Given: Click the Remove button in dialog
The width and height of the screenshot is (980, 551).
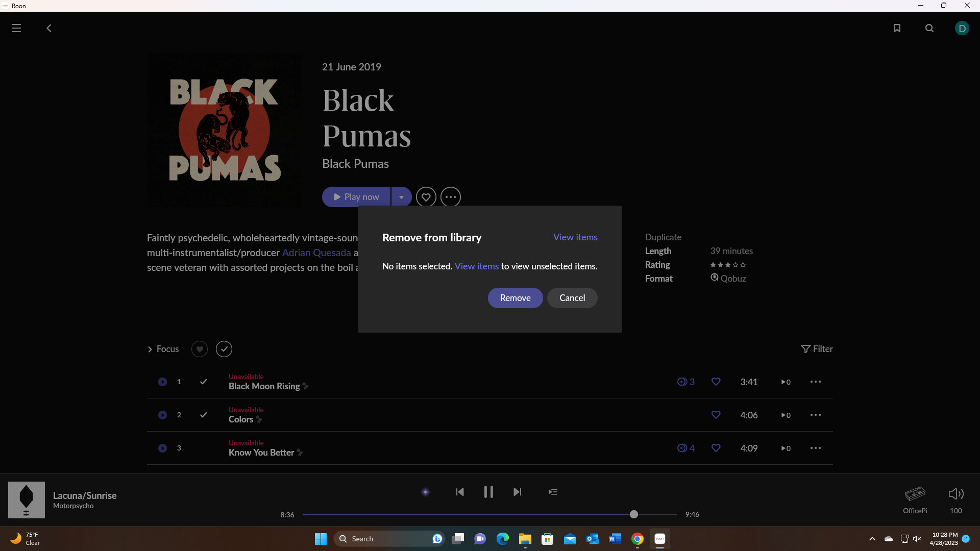Looking at the screenshot, I should [x=515, y=298].
